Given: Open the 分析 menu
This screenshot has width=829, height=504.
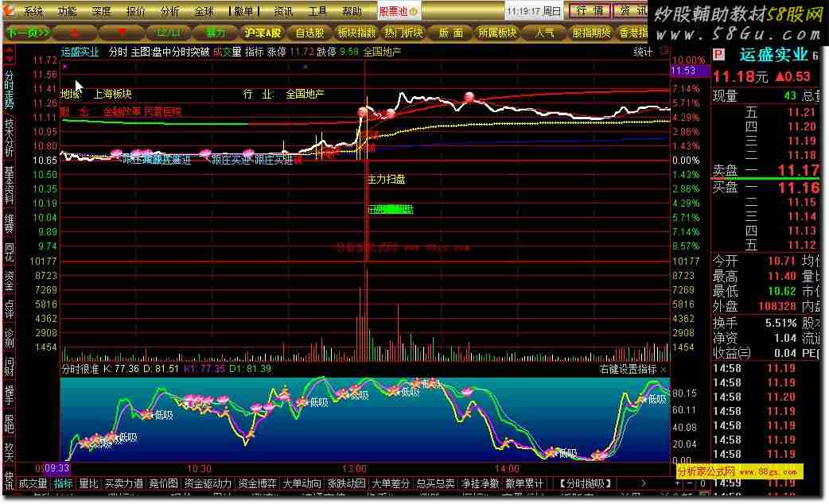Looking at the screenshot, I should click(x=169, y=10).
